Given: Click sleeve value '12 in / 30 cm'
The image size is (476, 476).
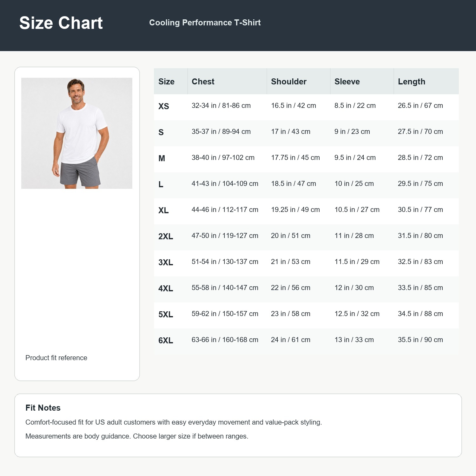Looking at the screenshot, I should (354, 288).
